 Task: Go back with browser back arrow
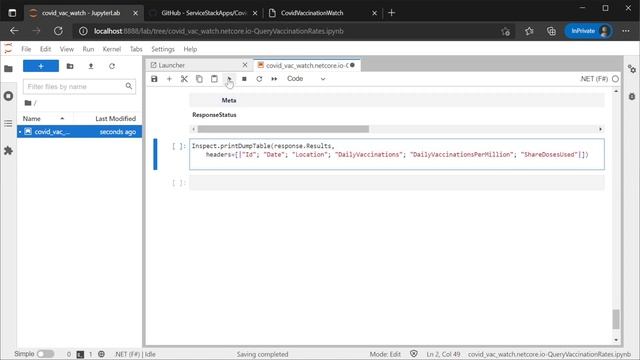point(14,31)
